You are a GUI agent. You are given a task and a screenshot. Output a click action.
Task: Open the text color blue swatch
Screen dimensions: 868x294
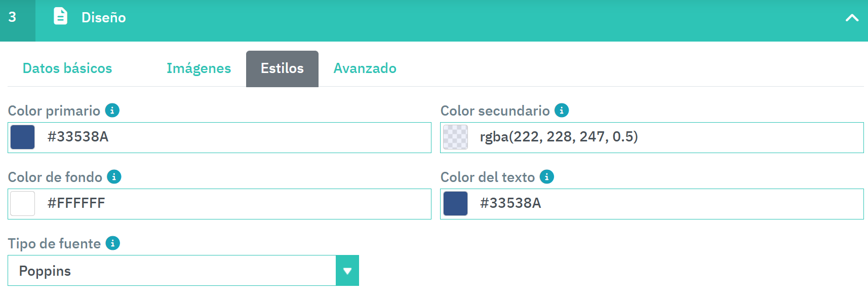point(455,204)
